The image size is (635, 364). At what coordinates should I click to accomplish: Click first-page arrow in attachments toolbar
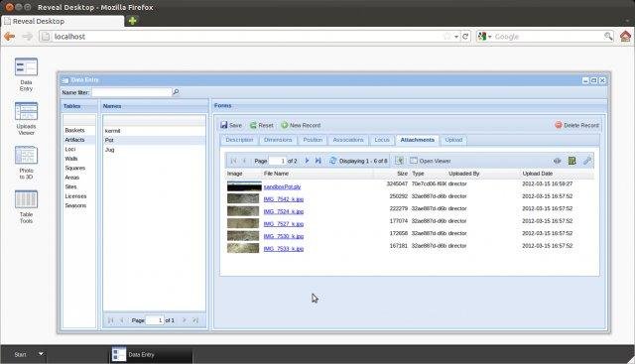click(233, 161)
